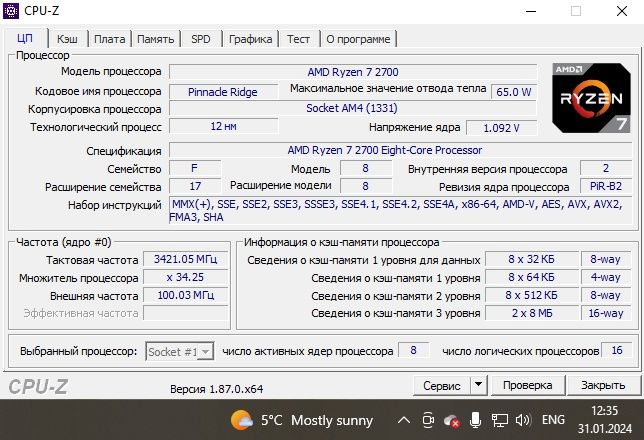Switch to the Память tab
The image size is (644, 440).
click(x=156, y=39)
